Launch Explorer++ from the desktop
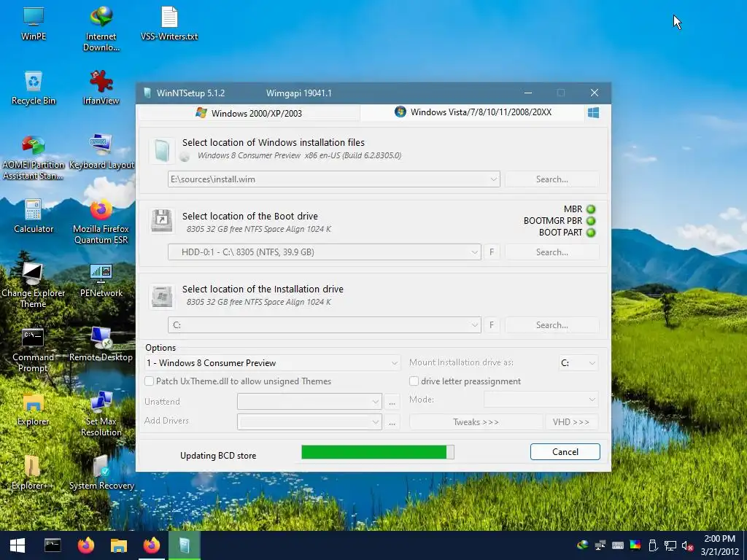747x560 pixels. pos(34,472)
